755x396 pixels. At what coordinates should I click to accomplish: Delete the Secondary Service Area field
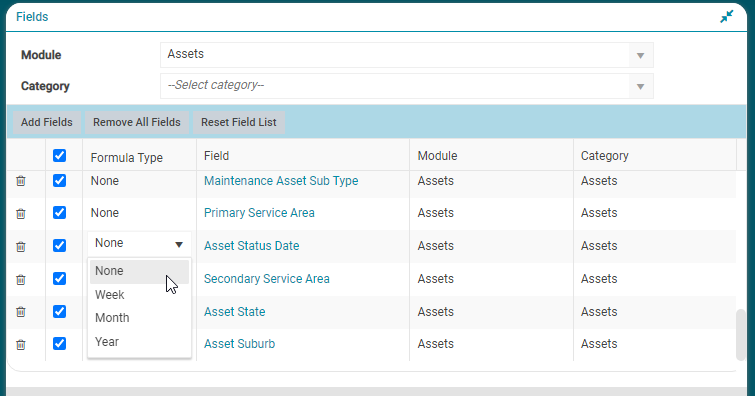(x=21, y=279)
